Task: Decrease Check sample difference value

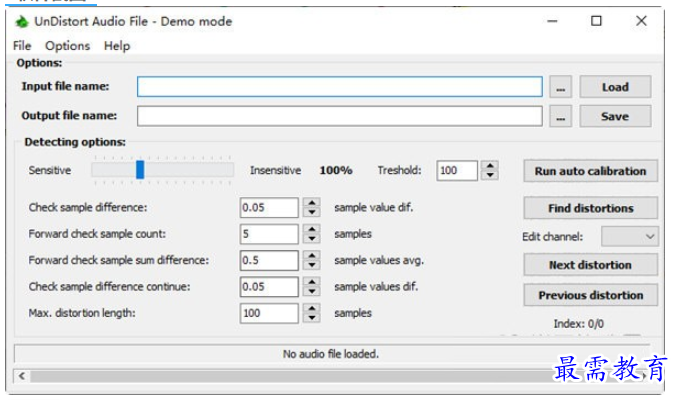Action: point(312,212)
